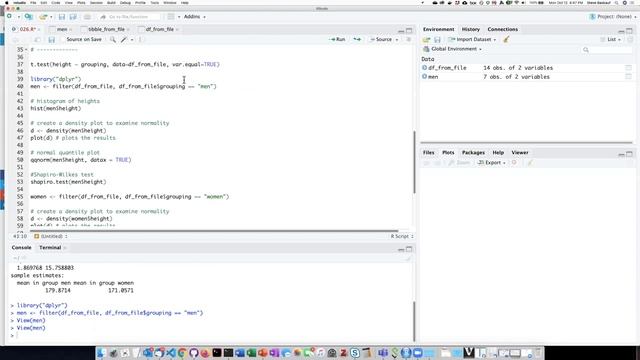Click the Source button
Viewport: 640px width, 360px height.
click(x=381, y=40)
